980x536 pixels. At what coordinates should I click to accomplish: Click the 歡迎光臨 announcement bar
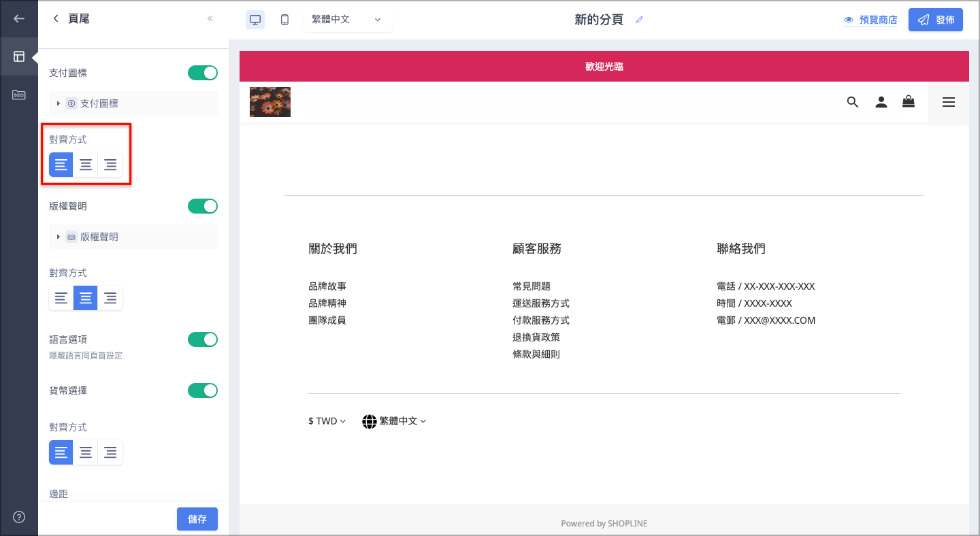[x=604, y=67]
